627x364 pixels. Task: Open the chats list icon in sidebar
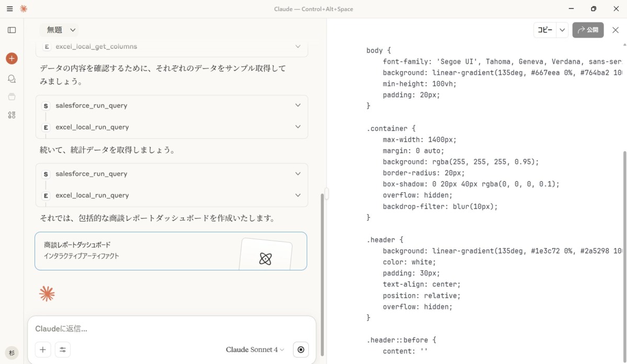click(x=11, y=79)
